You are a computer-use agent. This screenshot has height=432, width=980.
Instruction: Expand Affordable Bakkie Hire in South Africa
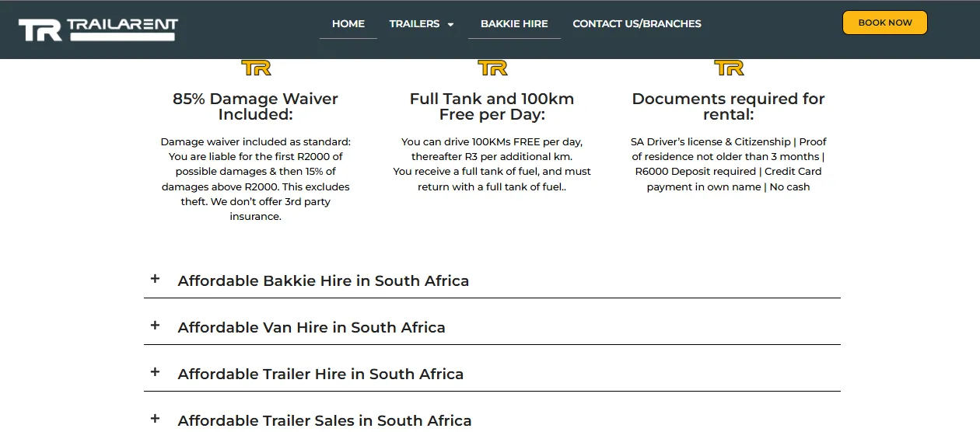pyautogui.click(x=323, y=281)
